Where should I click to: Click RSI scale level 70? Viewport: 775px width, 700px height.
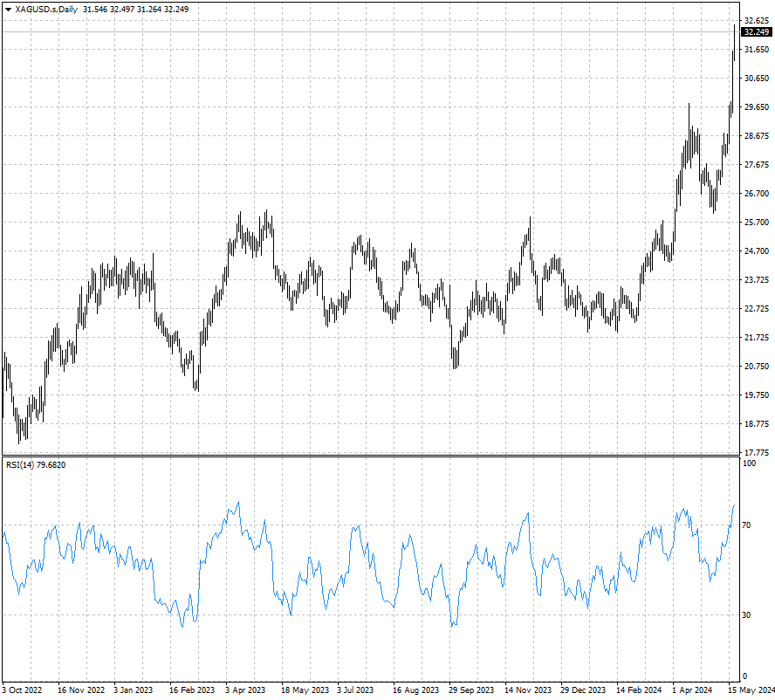tap(746, 525)
